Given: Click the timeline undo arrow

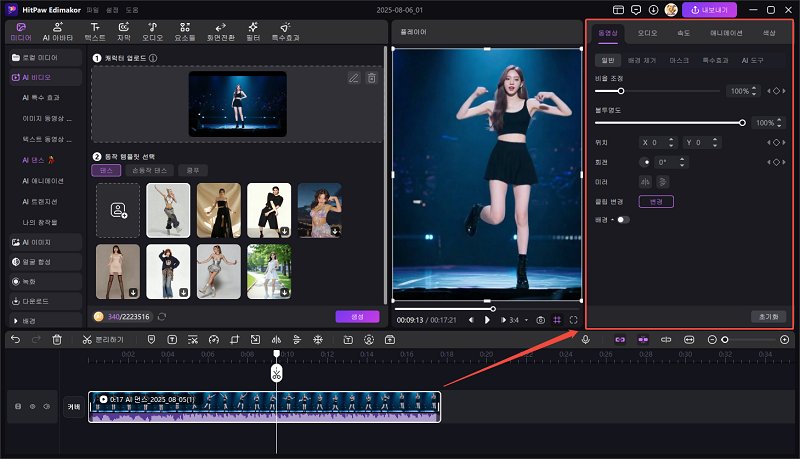Looking at the screenshot, I should [16, 340].
